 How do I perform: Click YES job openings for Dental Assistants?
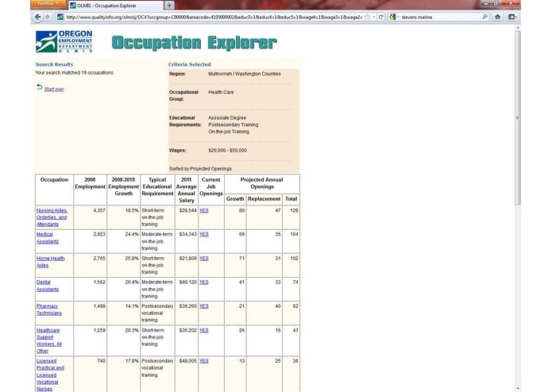204,282
